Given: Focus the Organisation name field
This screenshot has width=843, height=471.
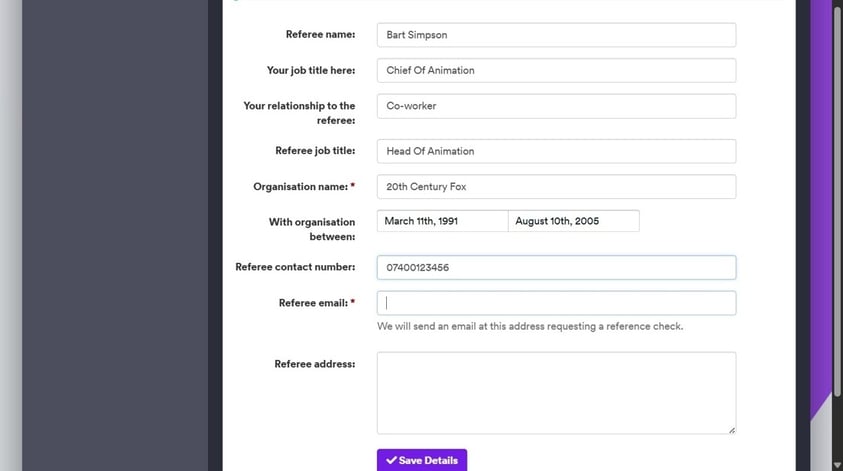Looking at the screenshot, I should pyautogui.click(x=556, y=187).
